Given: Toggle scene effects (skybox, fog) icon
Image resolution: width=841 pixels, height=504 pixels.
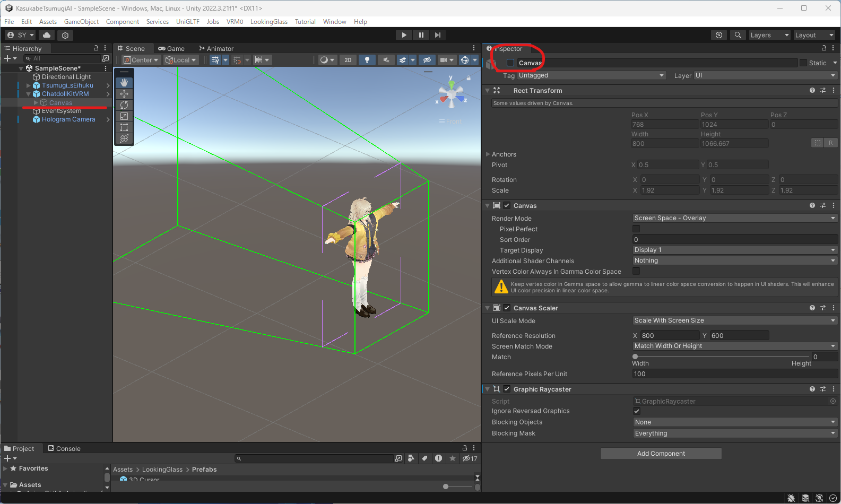Looking at the screenshot, I should pyautogui.click(x=403, y=60).
